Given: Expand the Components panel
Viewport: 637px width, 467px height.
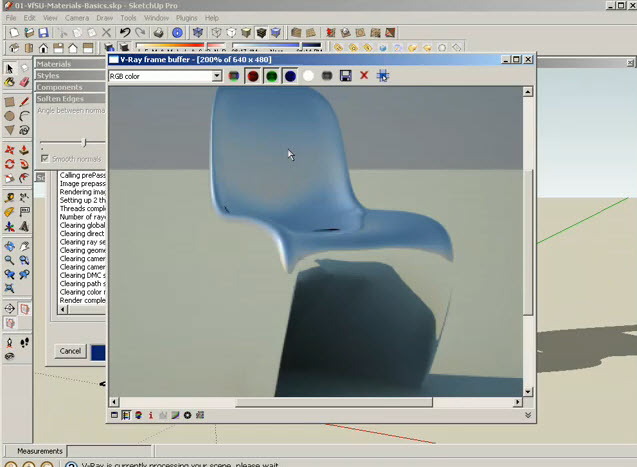Looking at the screenshot, I should coord(70,87).
